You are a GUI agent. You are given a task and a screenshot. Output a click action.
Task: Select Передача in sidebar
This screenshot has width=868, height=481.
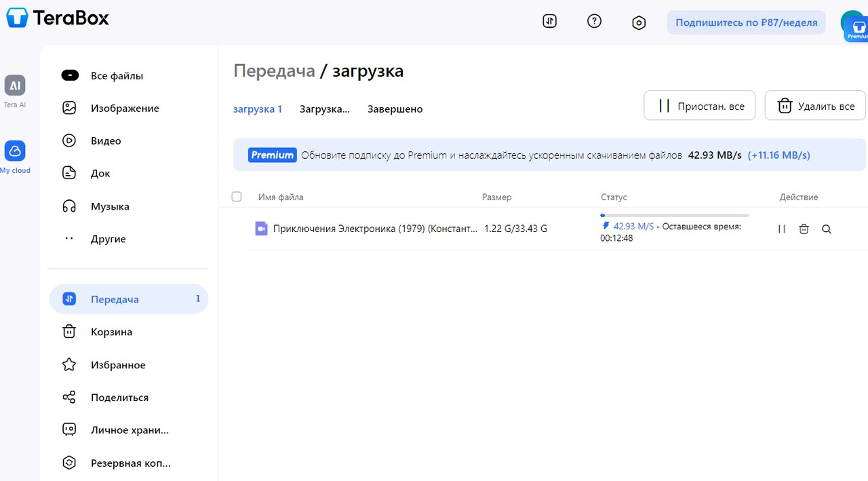coord(129,299)
